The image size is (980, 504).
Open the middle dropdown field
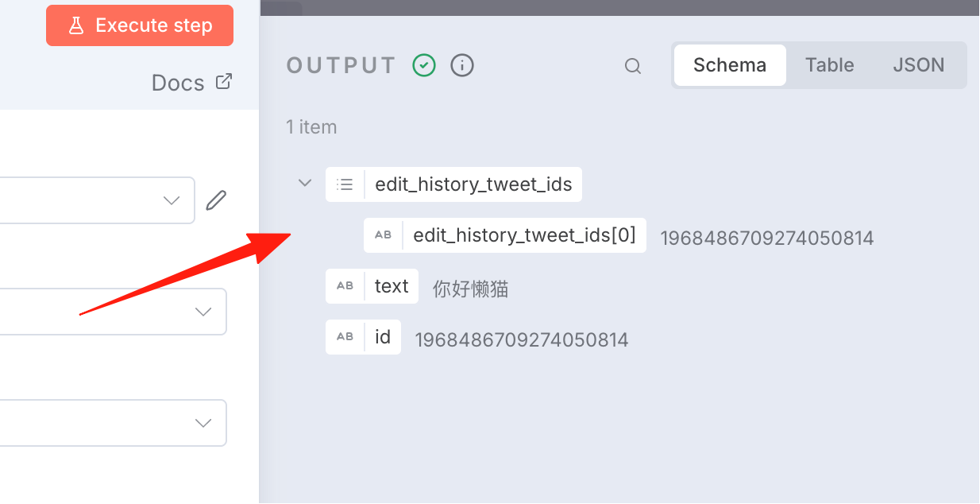(114, 312)
